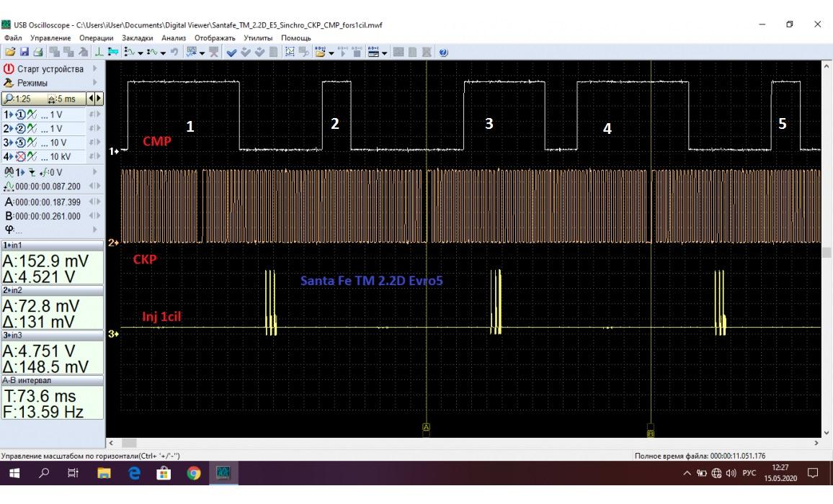The height and width of the screenshot is (504, 833).
Task: Open the dropdown arrow beside the second waveform tool
Action: 163,53
